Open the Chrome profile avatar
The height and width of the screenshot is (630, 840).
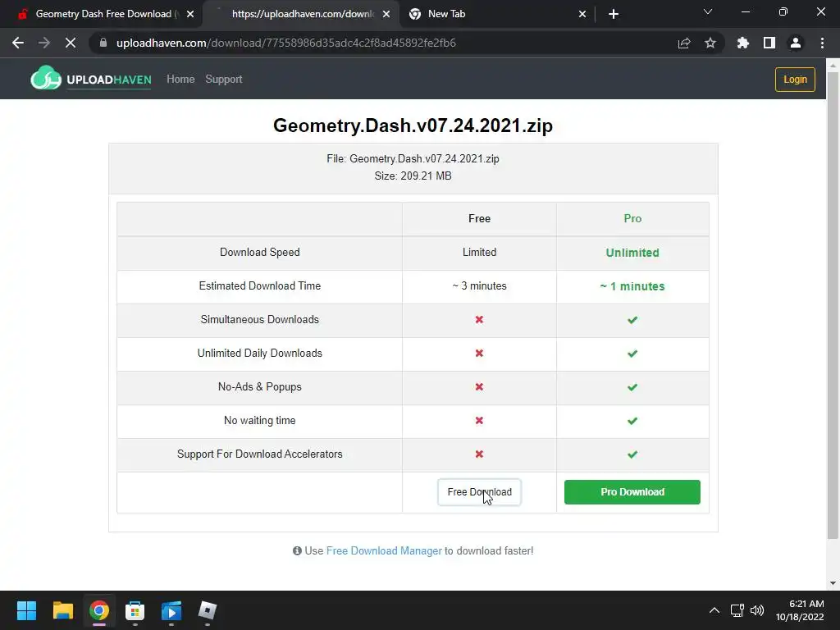point(796,43)
